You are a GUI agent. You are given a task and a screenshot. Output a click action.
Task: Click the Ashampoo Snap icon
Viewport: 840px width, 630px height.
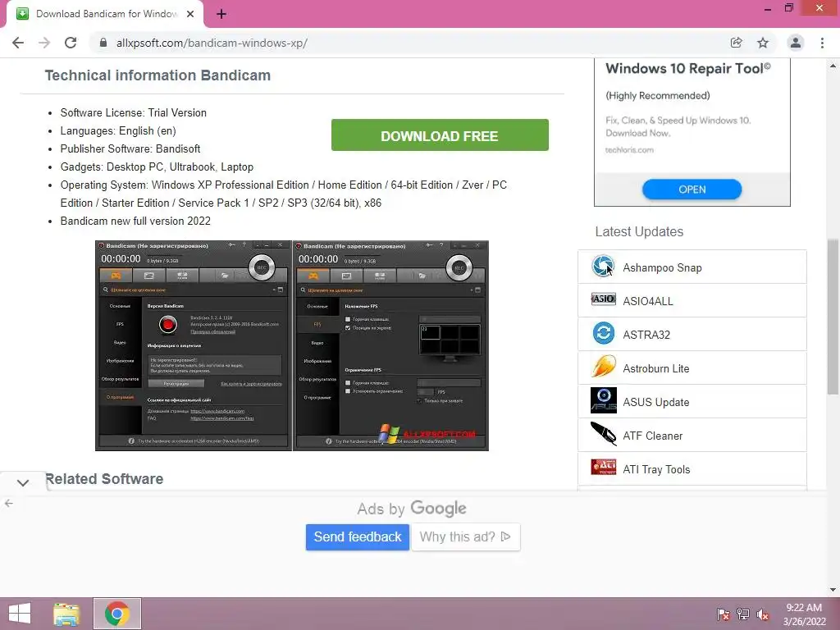coord(603,267)
